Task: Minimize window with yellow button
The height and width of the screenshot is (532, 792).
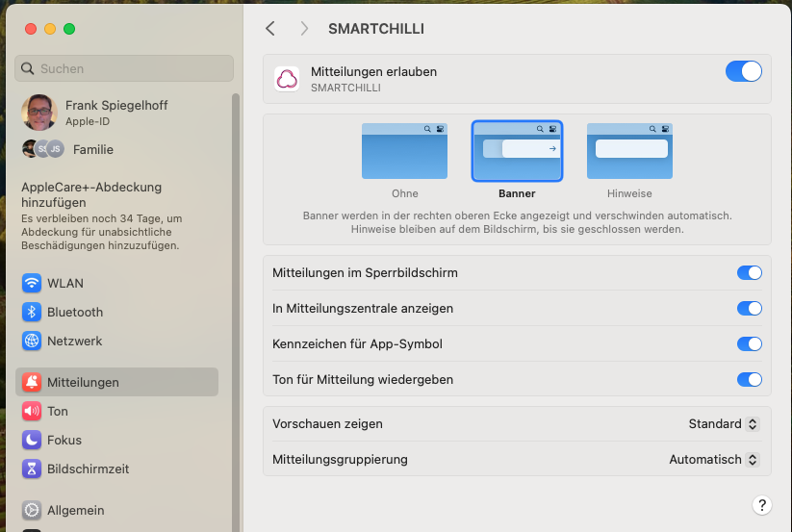Action: coord(50,29)
